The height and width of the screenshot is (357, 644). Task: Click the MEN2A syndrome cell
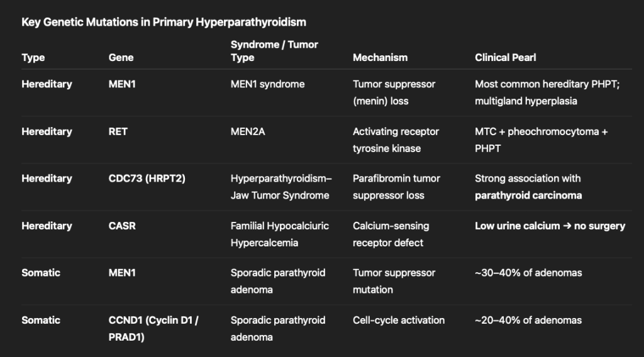pos(249,131)
